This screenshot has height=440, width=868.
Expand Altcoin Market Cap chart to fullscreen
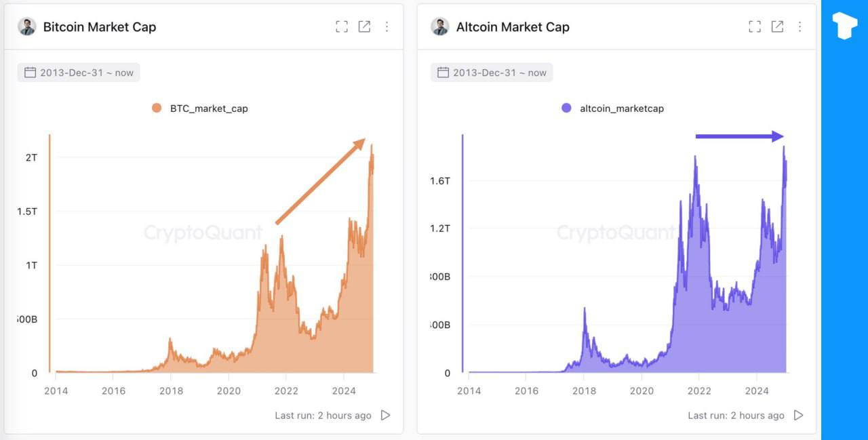[x=755, y=26]
